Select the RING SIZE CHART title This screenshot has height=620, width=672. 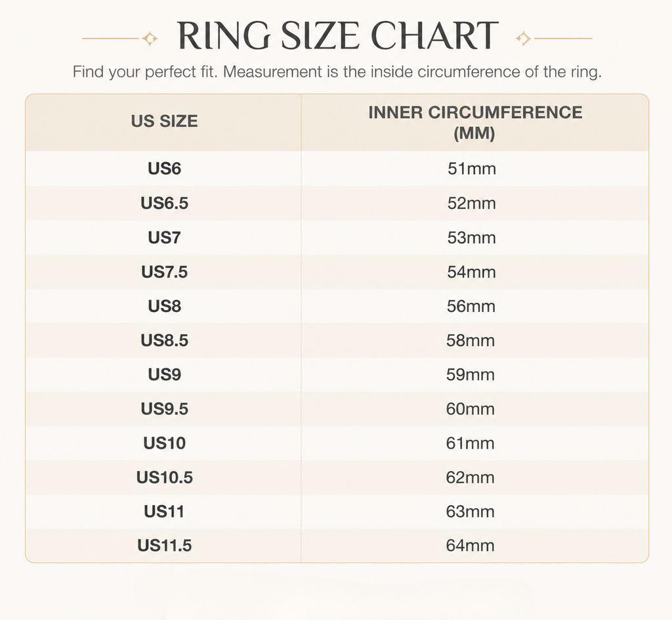[338, 35]
